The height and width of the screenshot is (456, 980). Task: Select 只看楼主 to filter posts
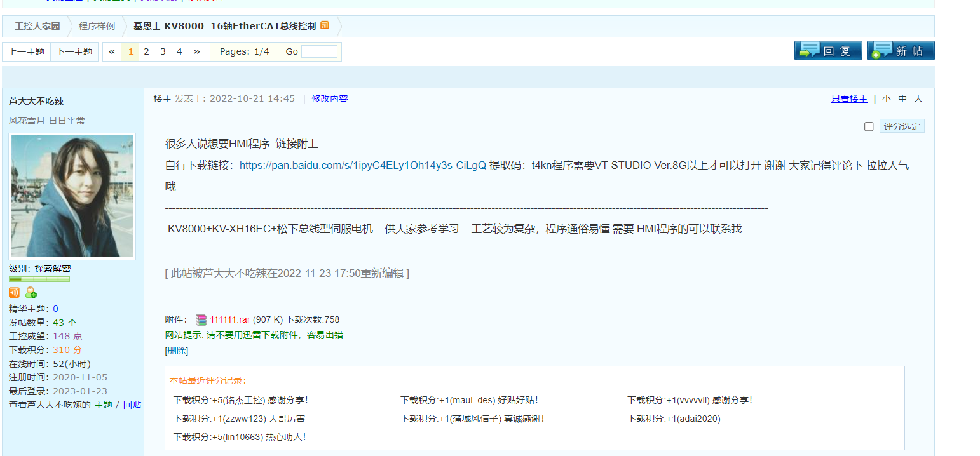pos(849,98)
